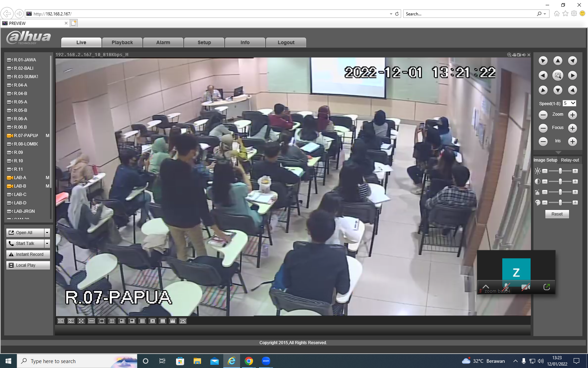Click Local Play button
Viewport: 588px width, 368px height.
point(28,265)
